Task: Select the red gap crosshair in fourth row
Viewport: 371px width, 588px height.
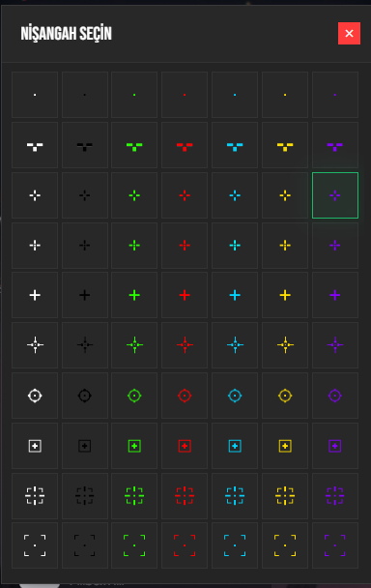Action: coord(185,246)
